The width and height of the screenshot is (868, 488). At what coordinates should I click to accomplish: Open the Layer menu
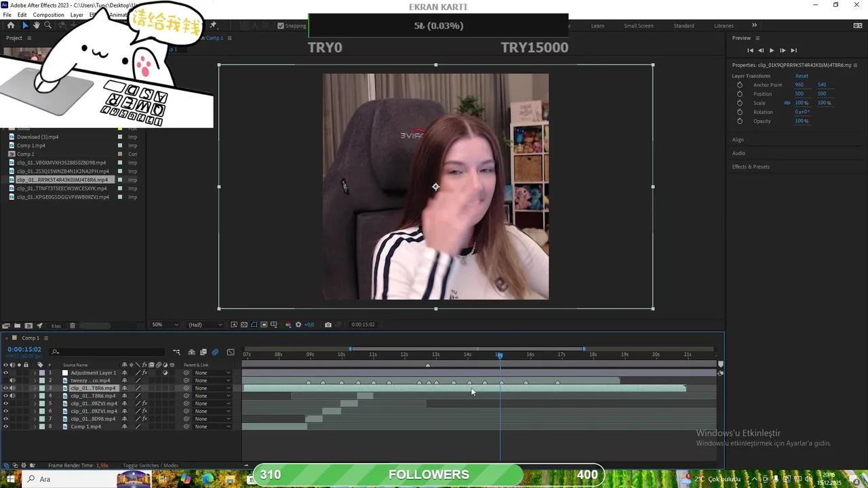[77, 15]
